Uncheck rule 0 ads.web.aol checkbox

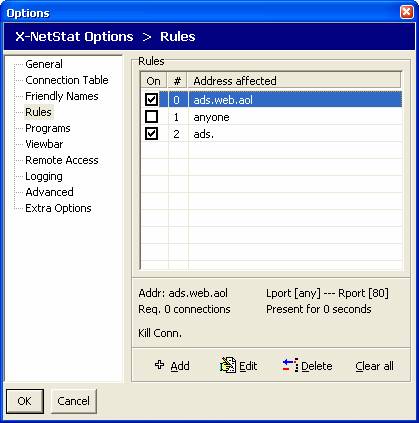tap(152, 99)
